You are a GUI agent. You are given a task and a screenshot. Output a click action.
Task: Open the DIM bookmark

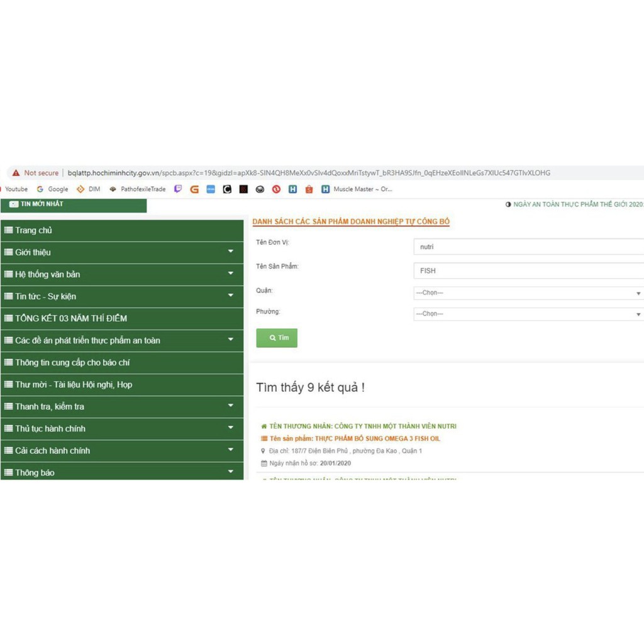[x=89, y=189]
